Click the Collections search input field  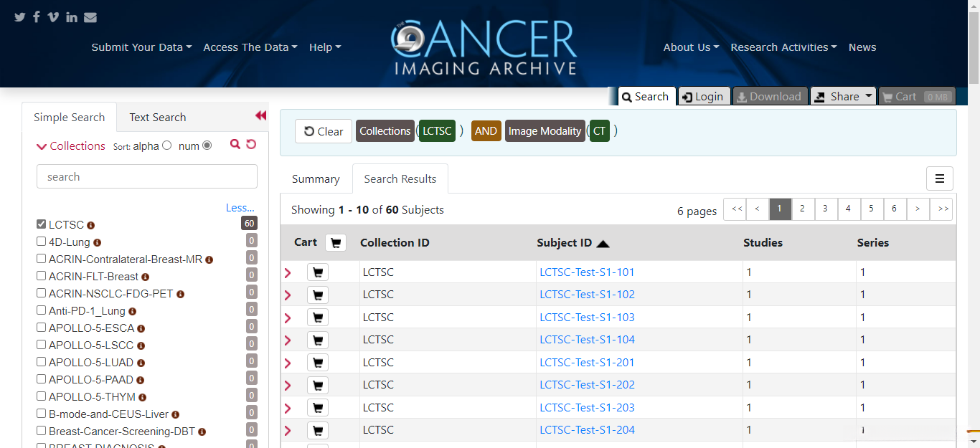(x=147, y=176)
